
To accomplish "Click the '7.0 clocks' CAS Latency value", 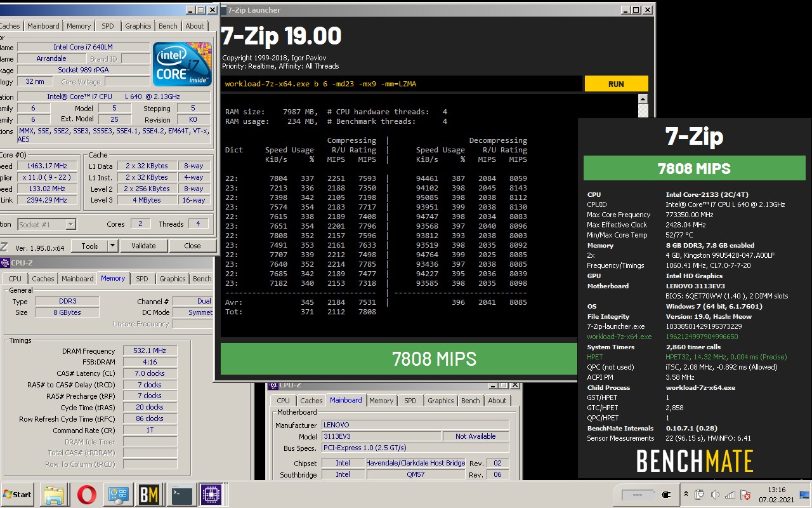I will (150, 373).
